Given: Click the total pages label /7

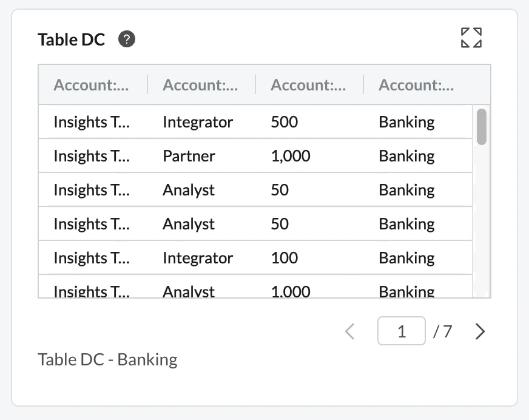Looking at the screenshot, I should [442, 331].
